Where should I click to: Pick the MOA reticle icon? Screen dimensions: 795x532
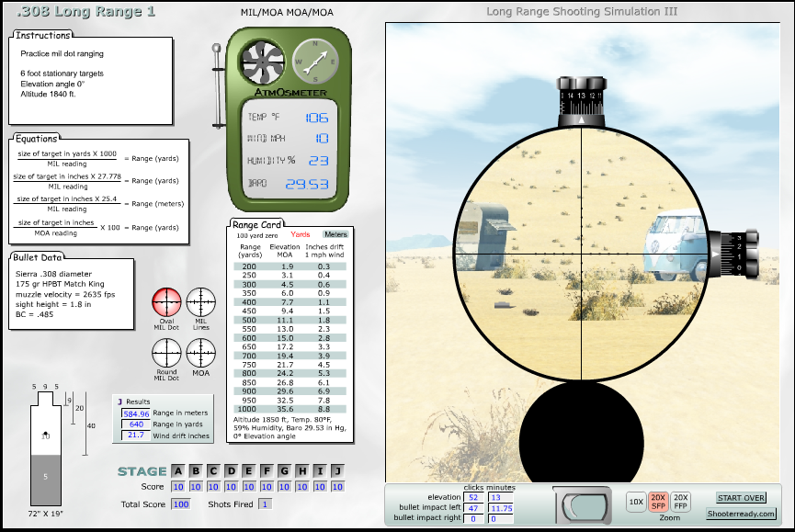click(200, 353)
